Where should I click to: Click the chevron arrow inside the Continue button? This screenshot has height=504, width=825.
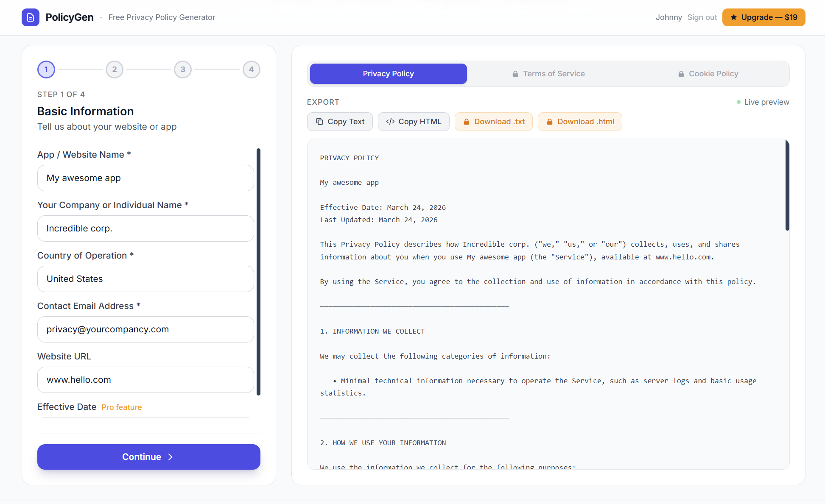pyautogui.click(x=171, y=457)
